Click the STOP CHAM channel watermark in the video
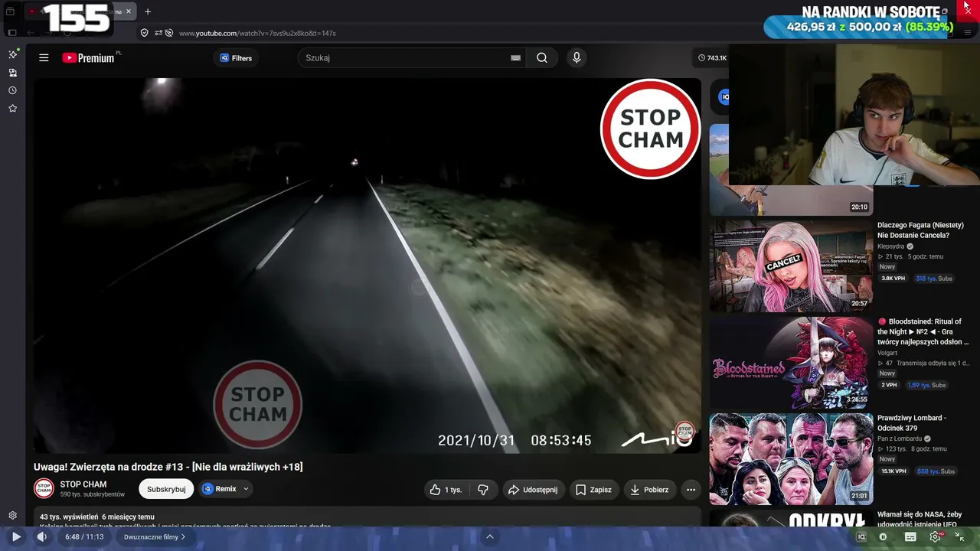The width and height of the screenshot is (980, 551). pyautogui.click(x=684, y=431)
